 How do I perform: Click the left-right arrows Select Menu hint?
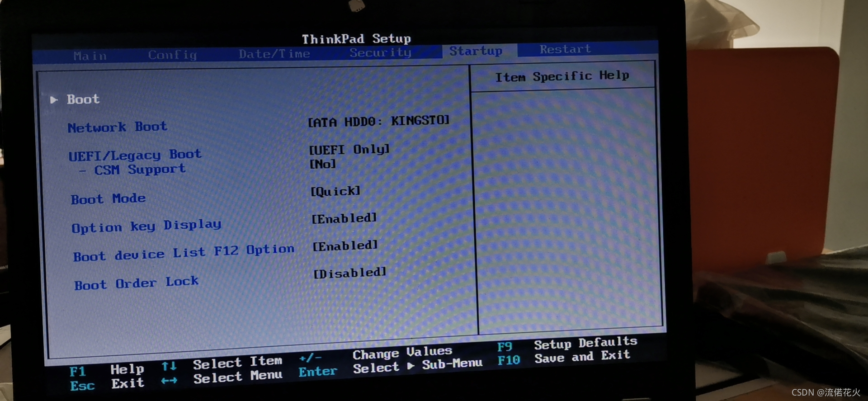pos(222,377)
